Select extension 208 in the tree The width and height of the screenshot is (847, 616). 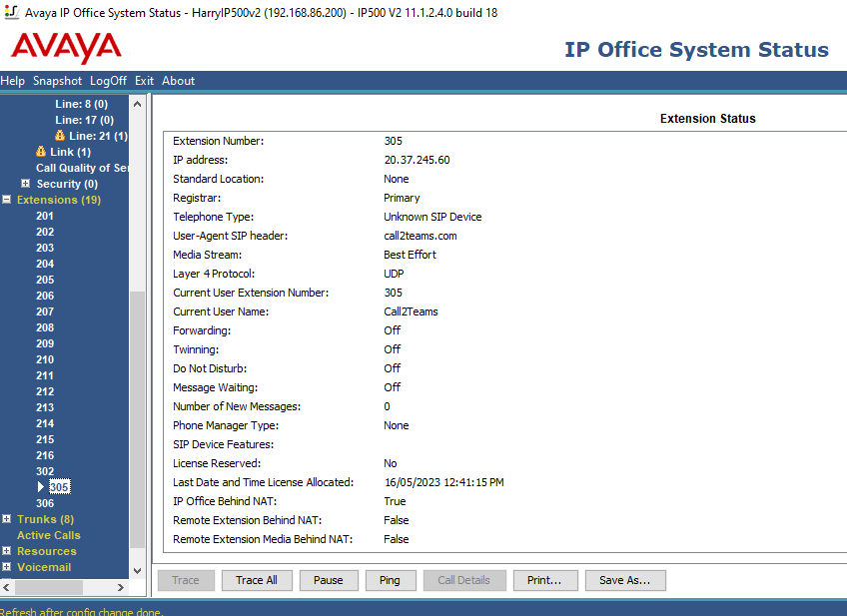tap(45, 327)
